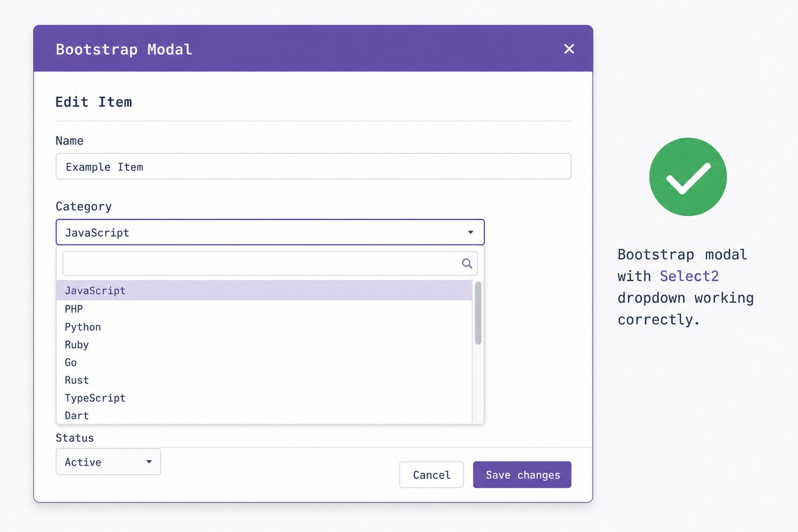Click the Category field label
This screenshot has height=532, width=798.
(x=84, y=207)
